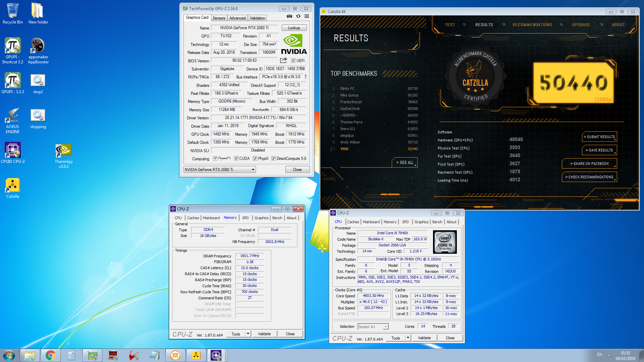
Task: Launch GPUPI - 3.3.3 desktop icon
Action: click(13, 83)
